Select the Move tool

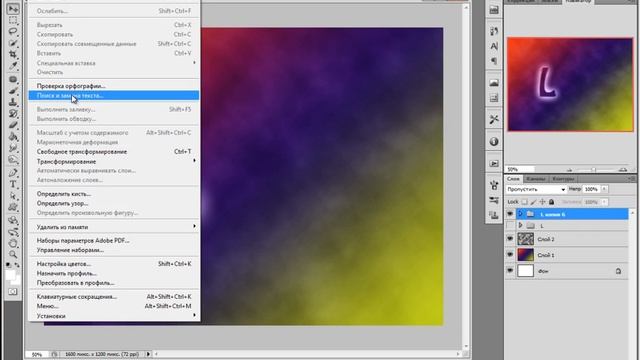(13, 8)
